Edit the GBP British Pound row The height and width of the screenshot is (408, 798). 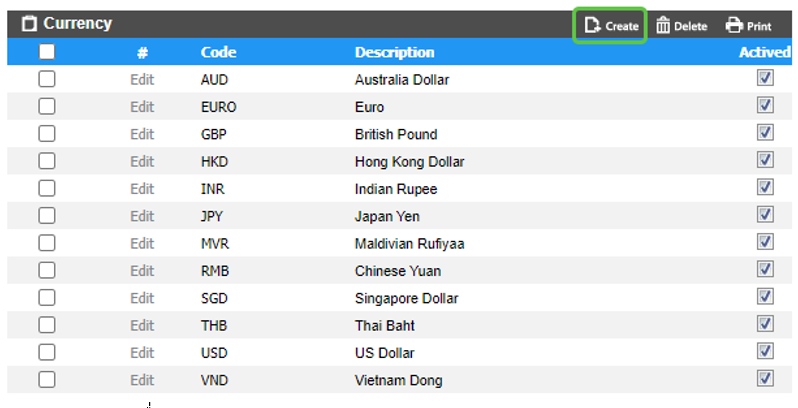[142, 134]
